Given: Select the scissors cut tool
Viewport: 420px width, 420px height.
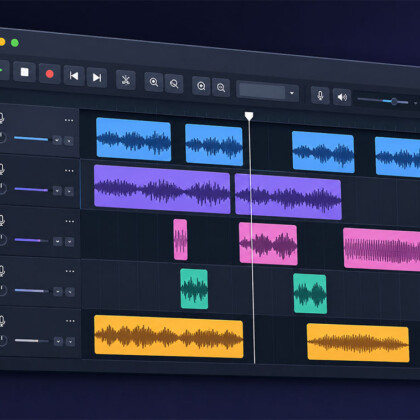Looking at the screenshot, I should tap(126, 80).
